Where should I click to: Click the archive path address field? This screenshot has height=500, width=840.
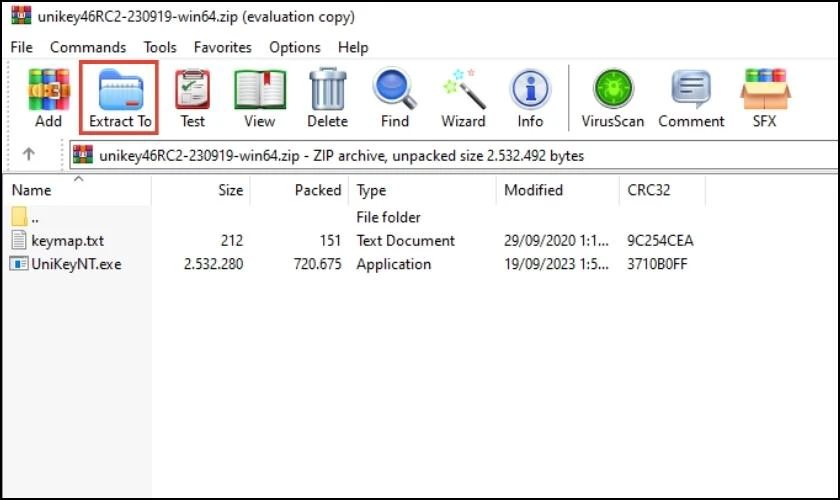coord(454,155)
